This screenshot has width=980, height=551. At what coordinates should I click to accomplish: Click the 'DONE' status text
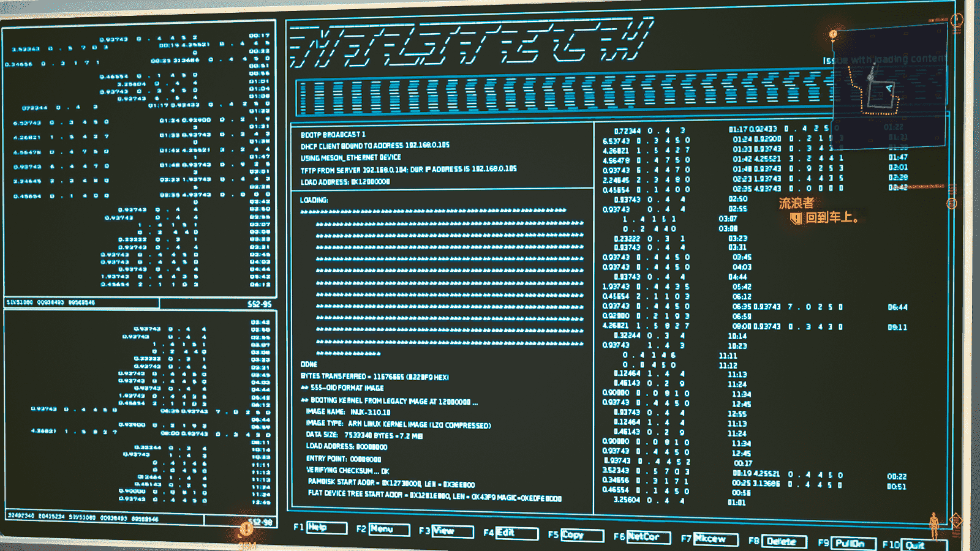(x=309, y=364)
